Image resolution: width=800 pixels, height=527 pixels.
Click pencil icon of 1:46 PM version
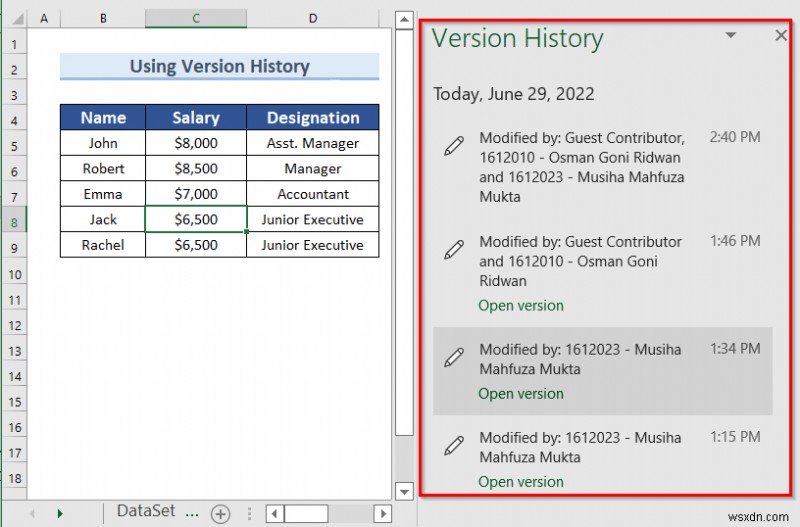pyautogui.click(x=454, y=249)
